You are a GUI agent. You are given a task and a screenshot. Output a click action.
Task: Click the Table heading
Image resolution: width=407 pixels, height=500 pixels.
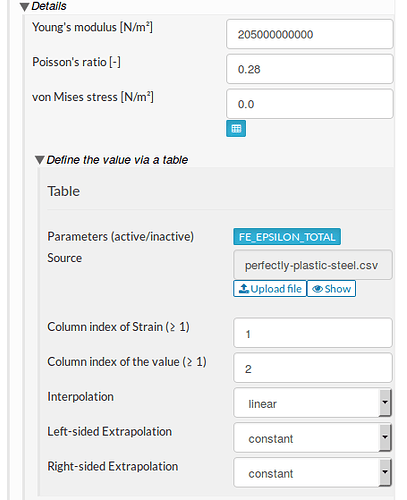click(64, 191)
